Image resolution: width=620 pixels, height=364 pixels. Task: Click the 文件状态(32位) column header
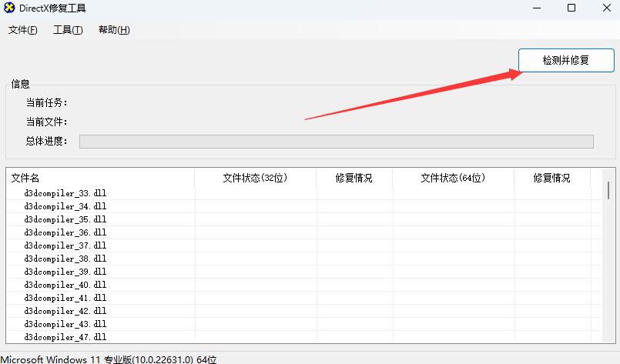tap(256, 178)
